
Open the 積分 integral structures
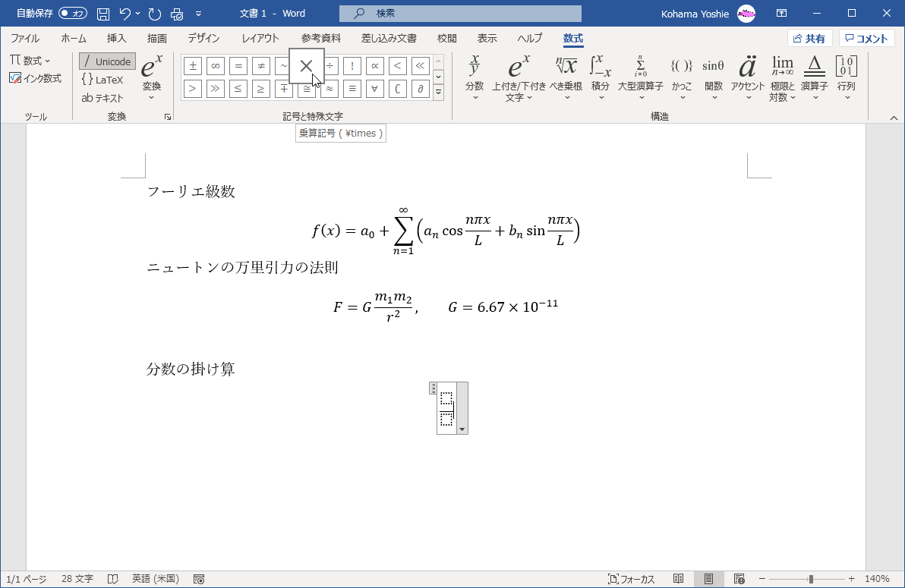point(601,78)
